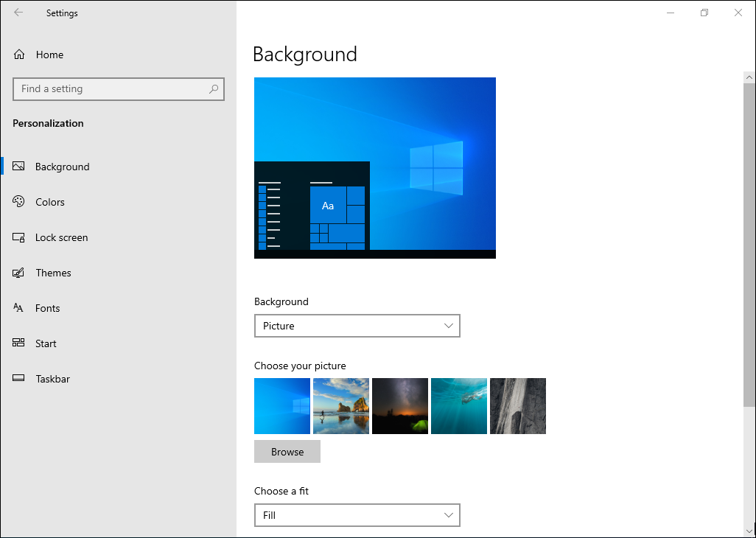This screenshot has width=756, height=538.
Task: Click the Lock screen monitor icon
Action: pos(18,237)
